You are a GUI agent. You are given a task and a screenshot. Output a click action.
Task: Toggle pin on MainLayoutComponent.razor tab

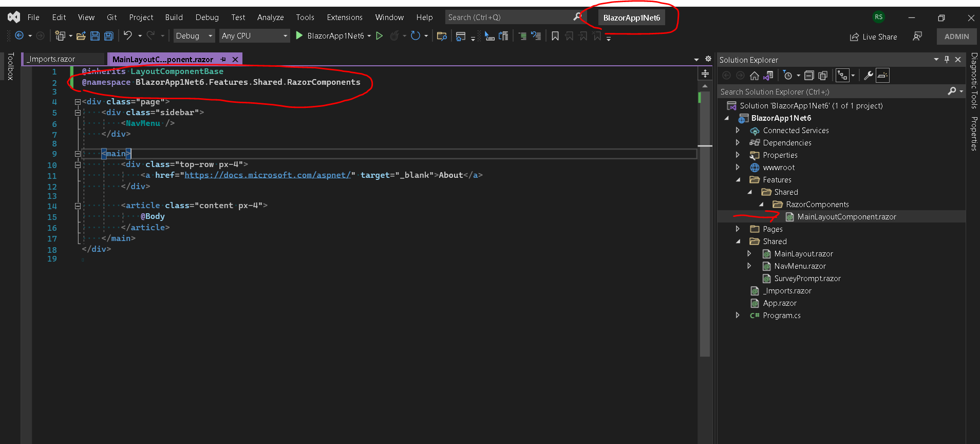pos(223,59)
